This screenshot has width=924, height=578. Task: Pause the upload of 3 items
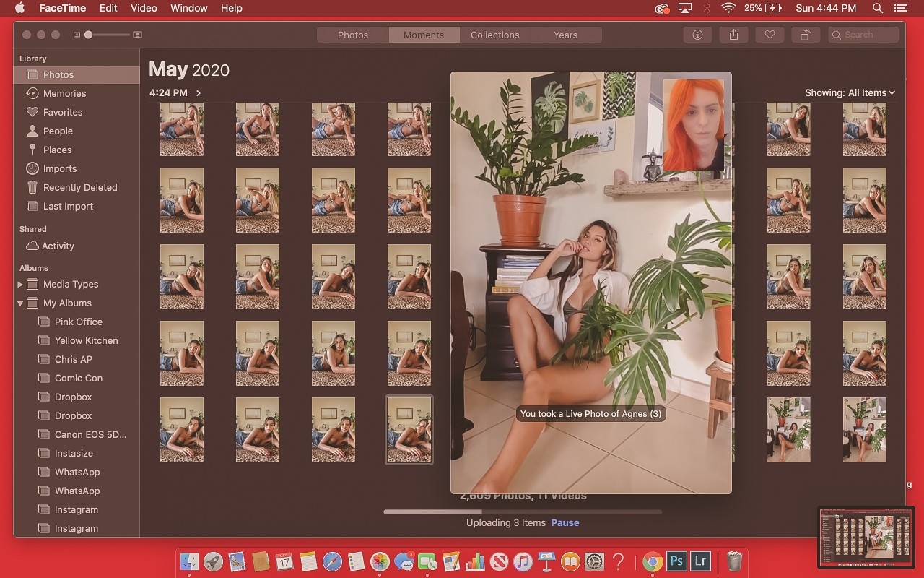tap(565, 522)
